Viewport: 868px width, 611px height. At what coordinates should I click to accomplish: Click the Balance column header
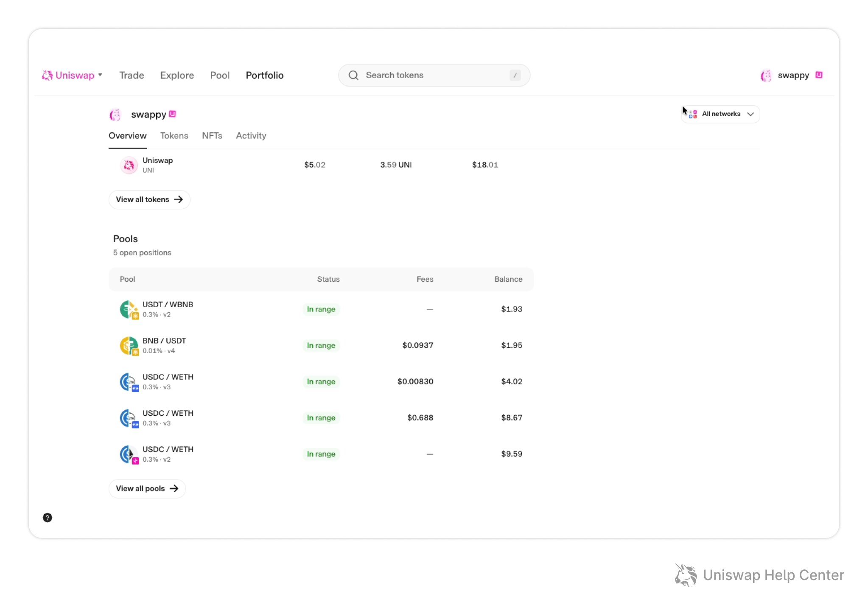(508, 279)
